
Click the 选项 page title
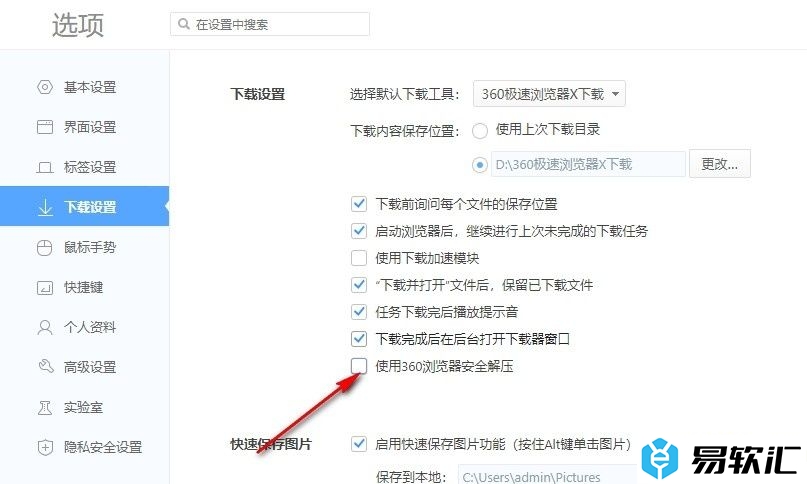pyautogui.click(x=78, y=25)
